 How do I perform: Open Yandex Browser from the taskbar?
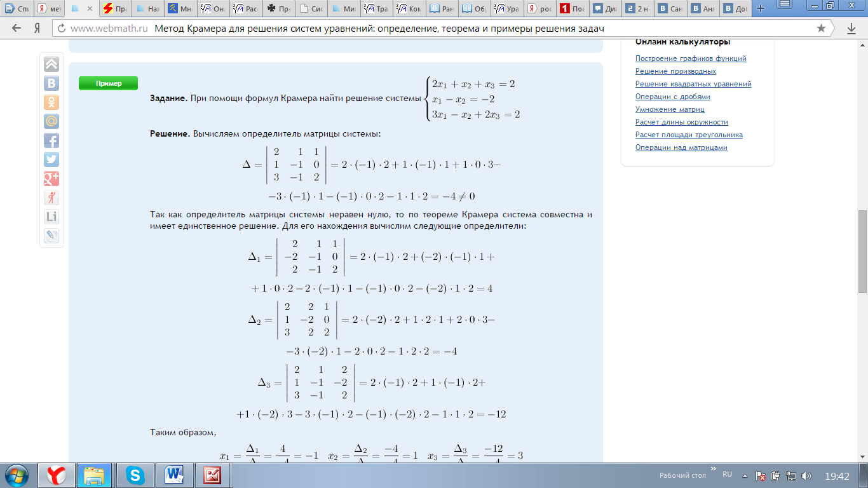[57, 475]
